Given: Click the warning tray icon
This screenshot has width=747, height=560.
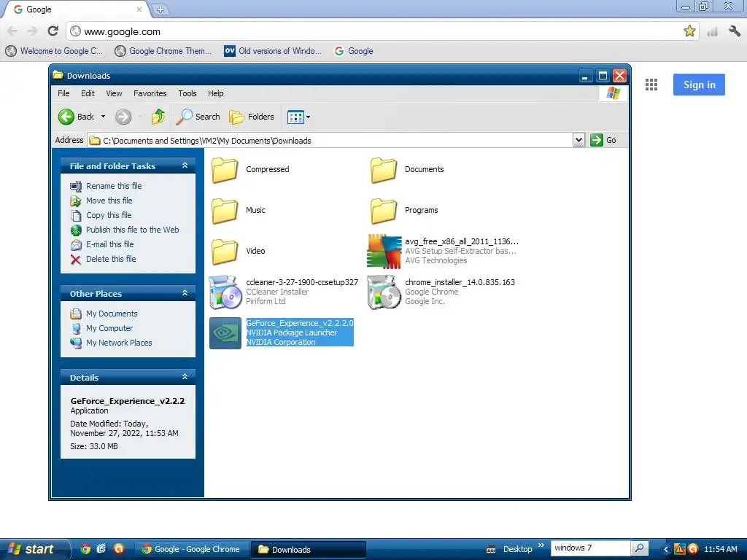Looking at the screenshot, I should pos(679,550).
